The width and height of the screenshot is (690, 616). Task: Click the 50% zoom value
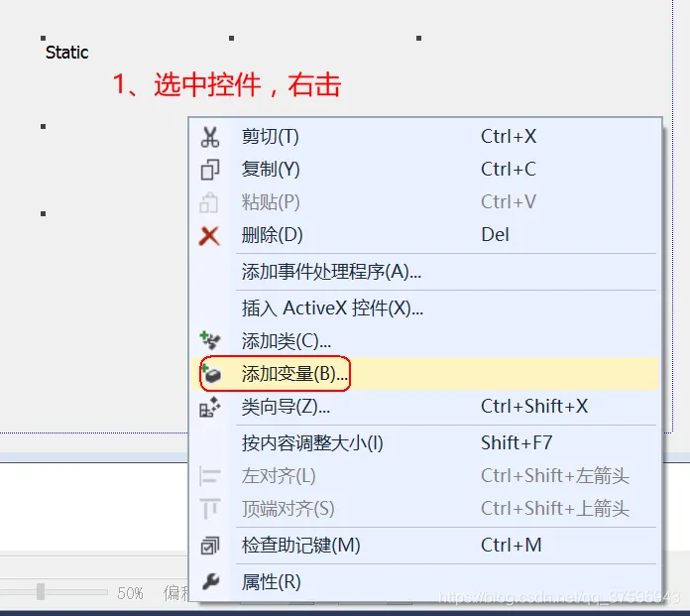pos(130,593)
